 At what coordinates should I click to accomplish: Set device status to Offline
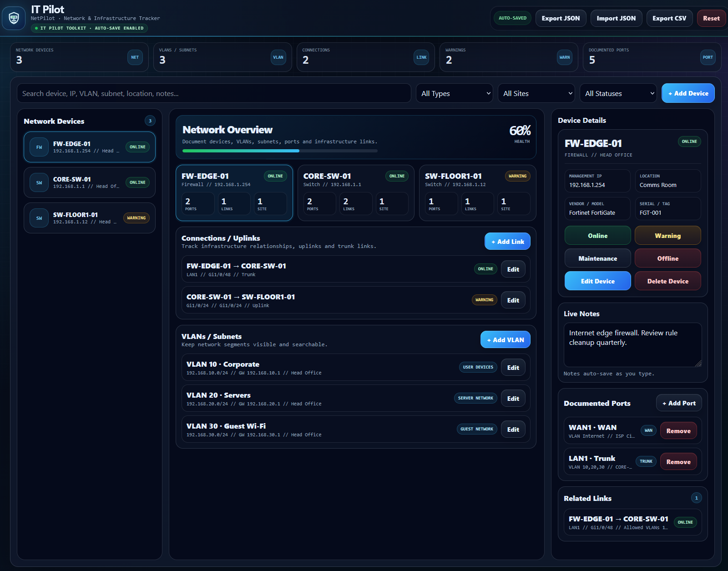[667, 258]
